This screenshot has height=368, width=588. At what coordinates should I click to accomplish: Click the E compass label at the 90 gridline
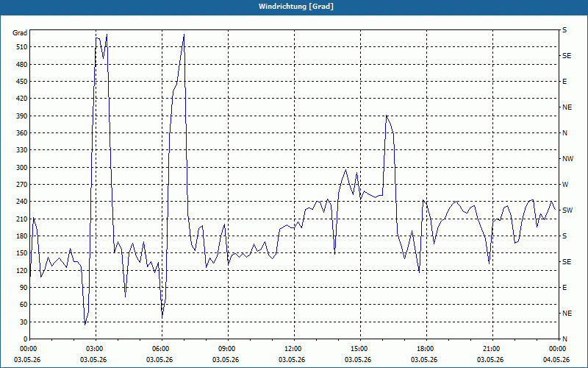564,288
